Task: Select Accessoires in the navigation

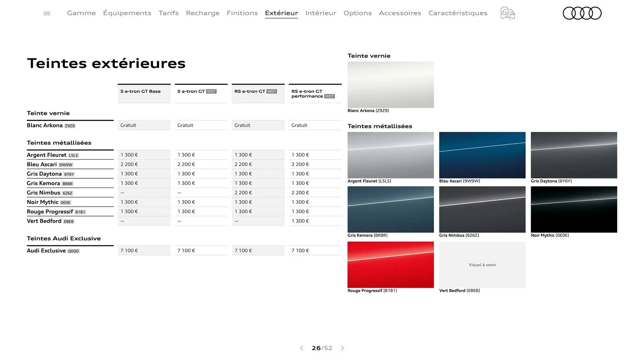Action: coord(400,13)
